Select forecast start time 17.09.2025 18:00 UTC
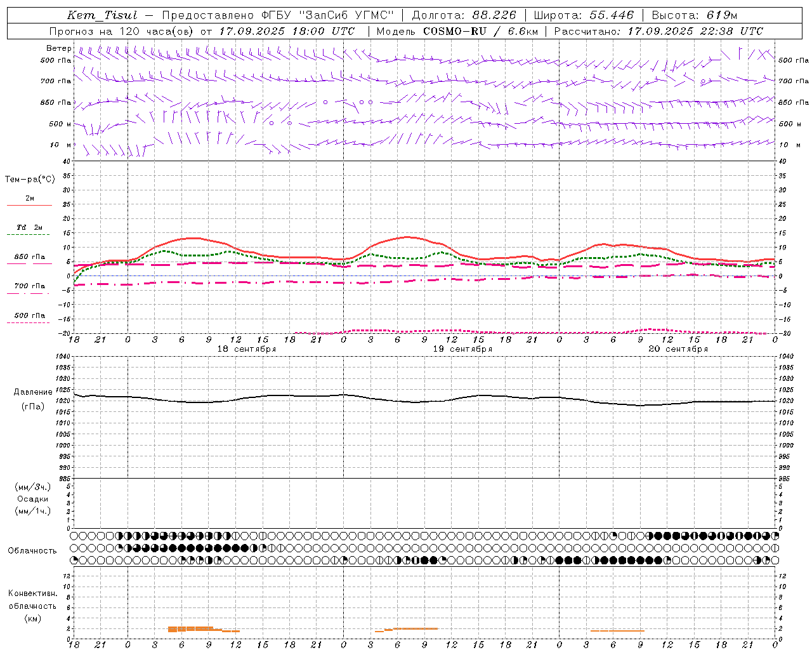The image size is (812, 650). click(287, 31)
